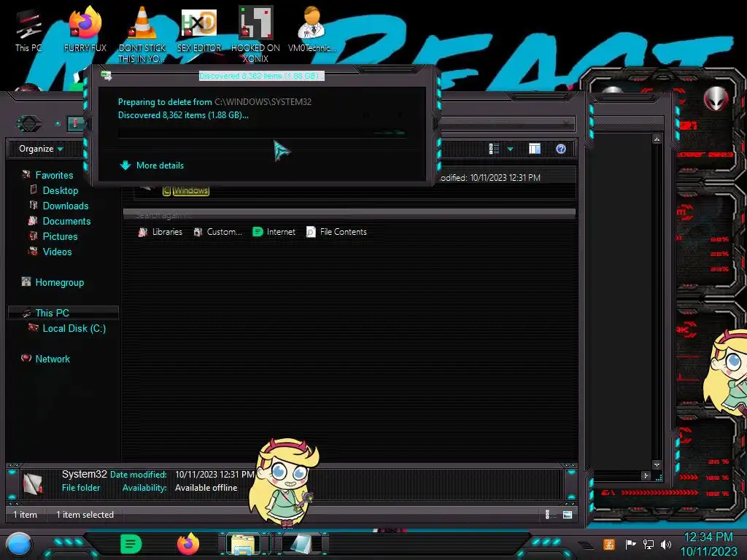Click the Availability value Available offline

pos(206,488)
